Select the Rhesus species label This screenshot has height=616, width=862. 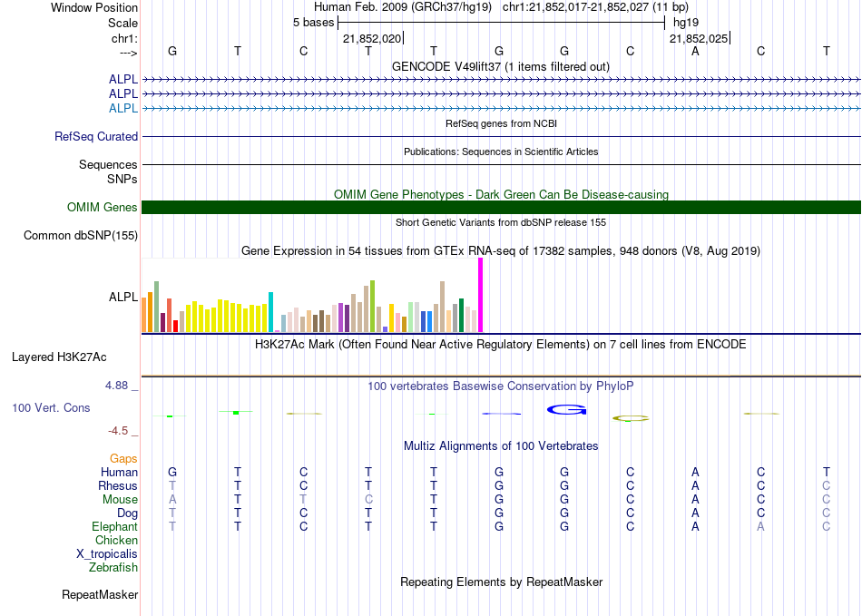point(118,485)
